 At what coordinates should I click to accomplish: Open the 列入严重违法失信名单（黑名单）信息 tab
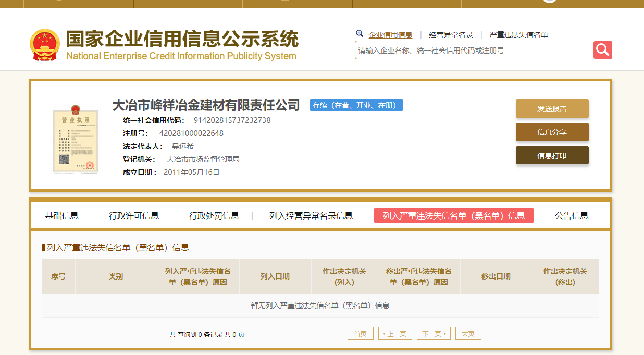454,215
